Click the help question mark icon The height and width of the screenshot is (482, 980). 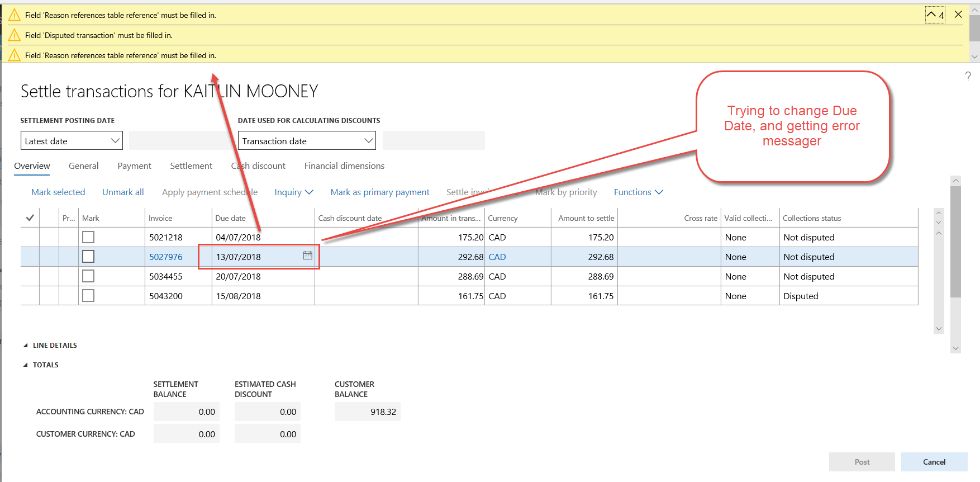click(x=968, y=77)
